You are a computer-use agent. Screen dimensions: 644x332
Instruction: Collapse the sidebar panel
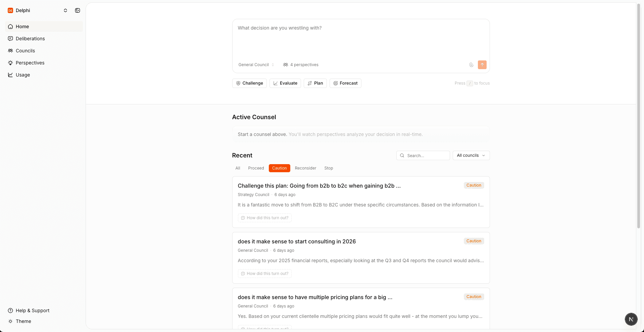click(78, 10)
